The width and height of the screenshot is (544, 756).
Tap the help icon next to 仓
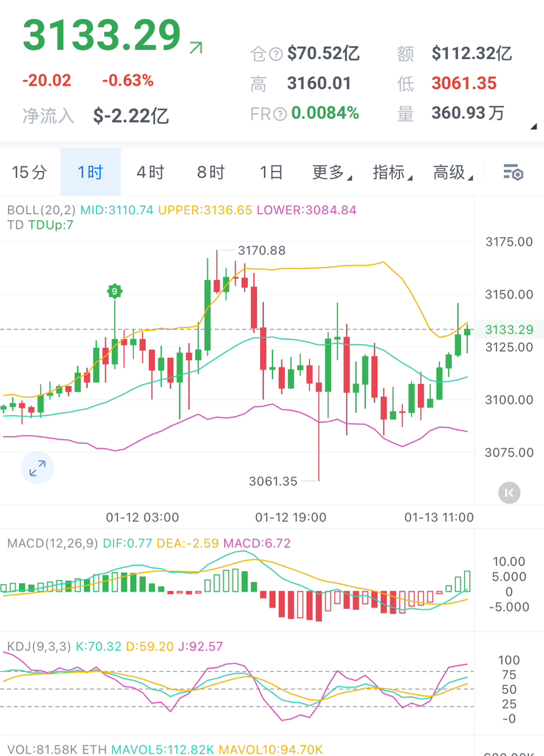276,54
